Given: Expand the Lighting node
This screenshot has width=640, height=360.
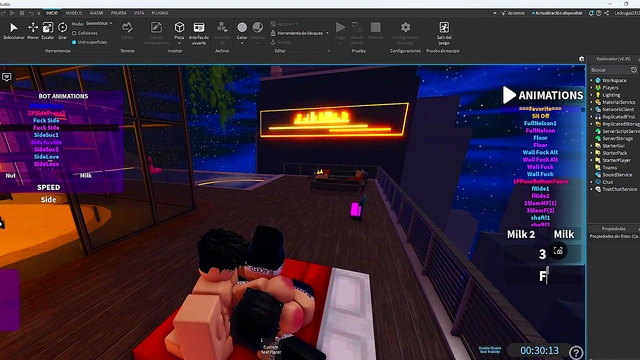Looking at the screenshot, I should [591, 95].
